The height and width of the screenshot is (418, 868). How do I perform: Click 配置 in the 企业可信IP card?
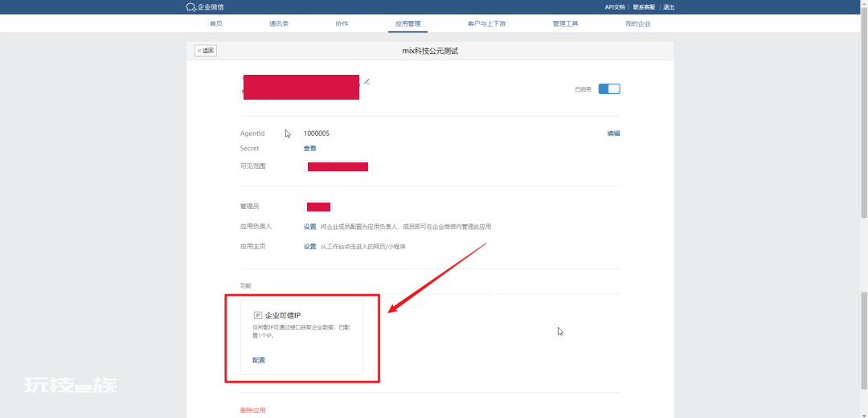tap(259, 360)
